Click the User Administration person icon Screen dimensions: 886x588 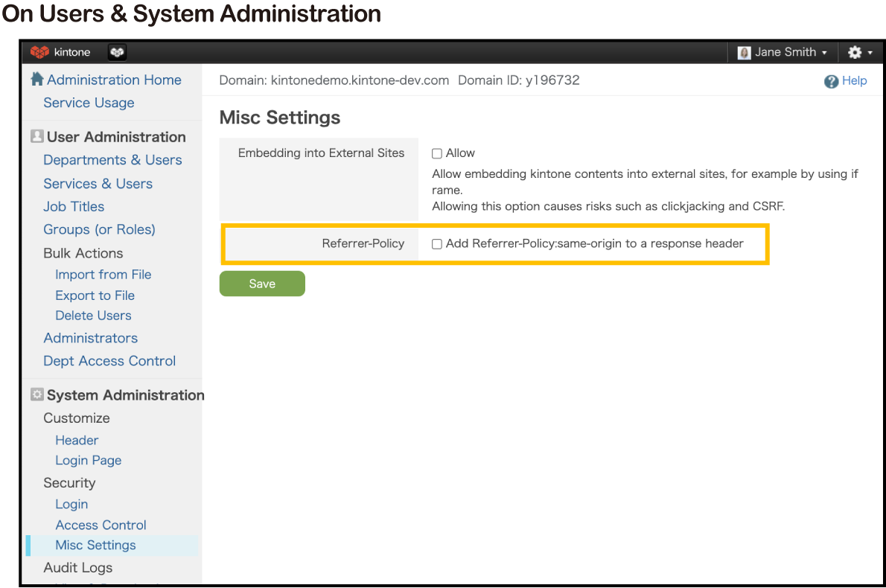36,137
